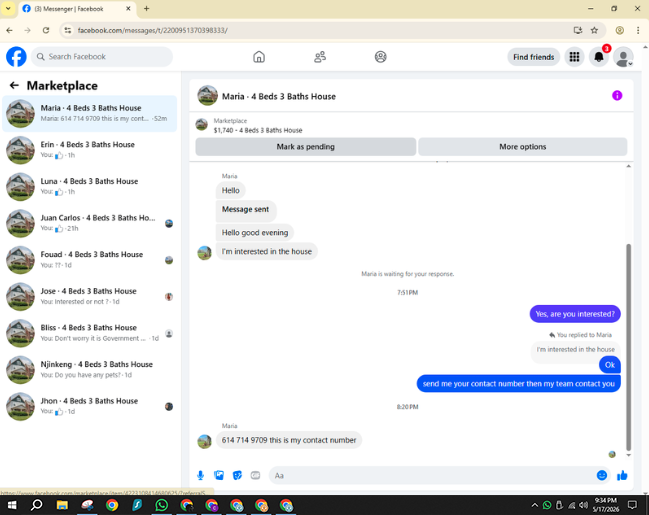The height and width of the screenshot is (515, 649).
Task: Reload the page
Action: [x=46, y=30]
